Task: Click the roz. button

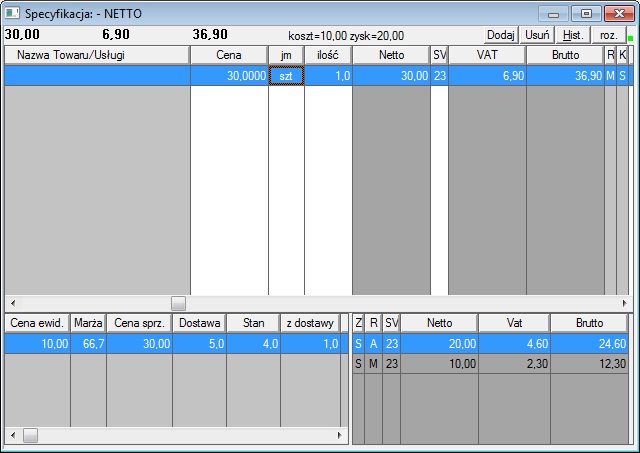Action: pyautogui.click(x=607, y=34)
